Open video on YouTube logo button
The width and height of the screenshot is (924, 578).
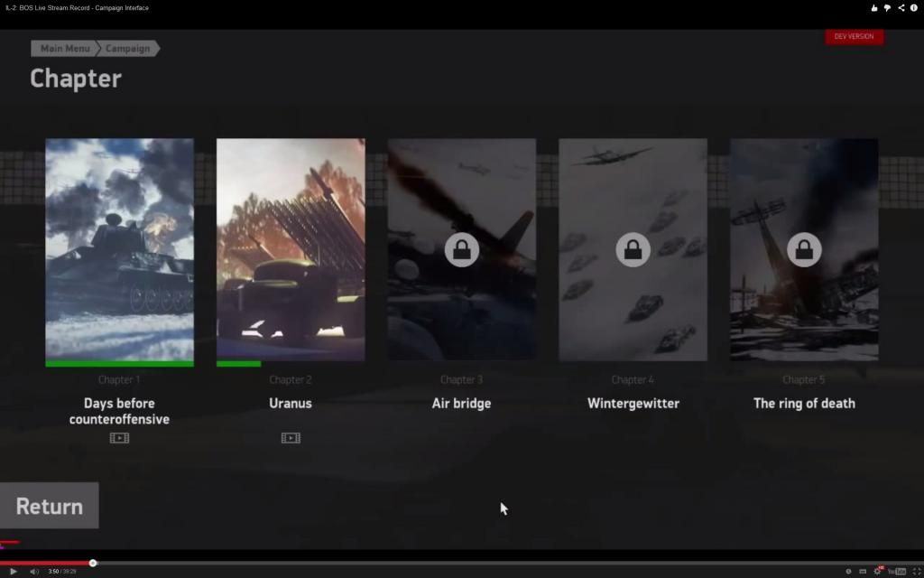897,572
